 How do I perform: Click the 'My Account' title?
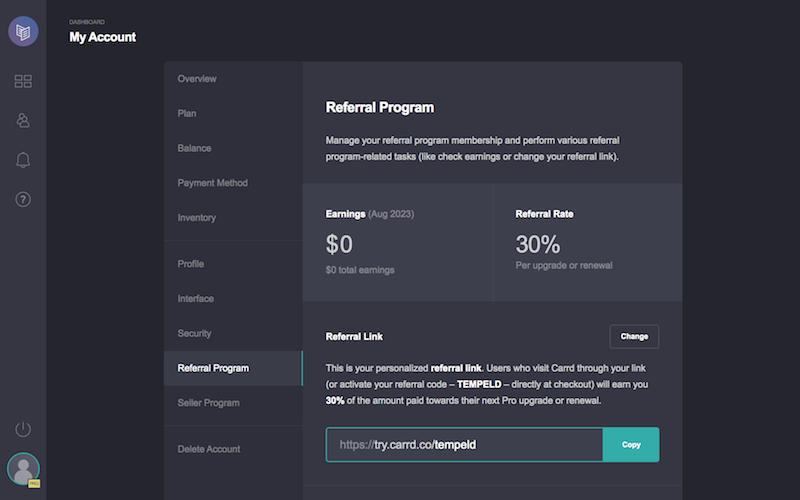coord(103,37)
